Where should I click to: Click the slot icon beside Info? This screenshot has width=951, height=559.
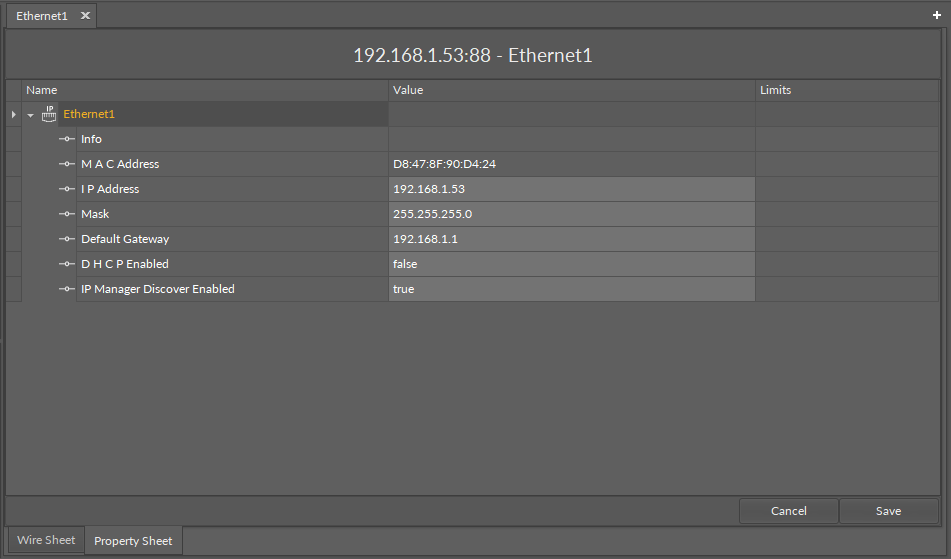[x=67, y=139]
